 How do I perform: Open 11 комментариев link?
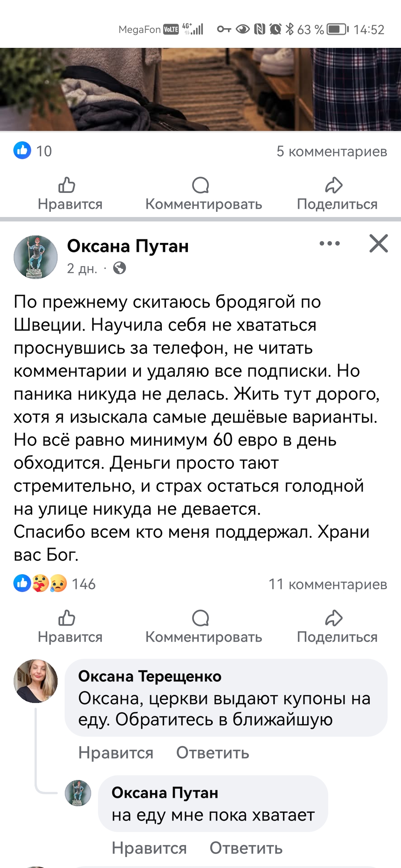pyautogui.click(x=328, y=584)
